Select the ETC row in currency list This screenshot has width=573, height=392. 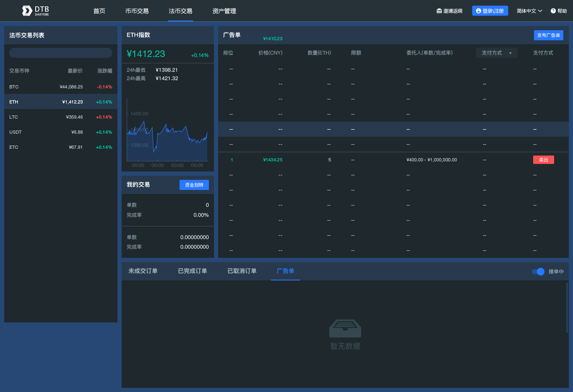[x=61, y=147]
